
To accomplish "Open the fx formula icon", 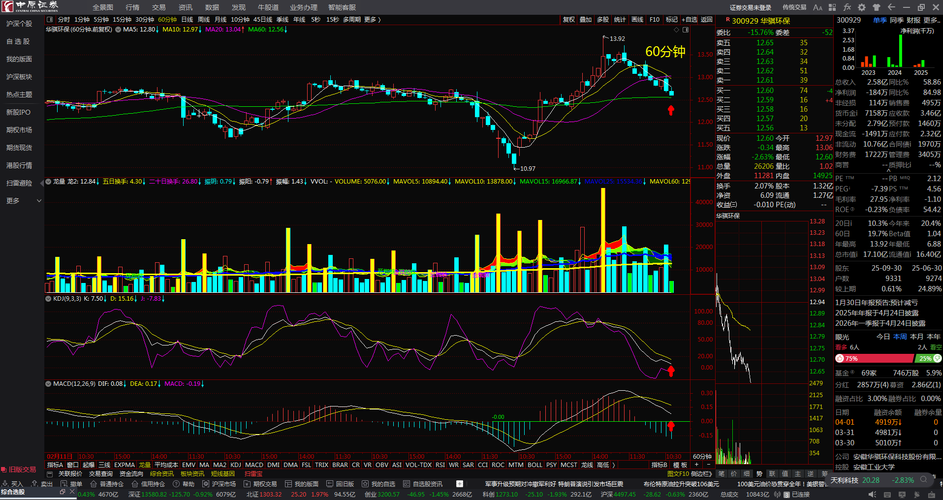I will [x=847, y=7].
